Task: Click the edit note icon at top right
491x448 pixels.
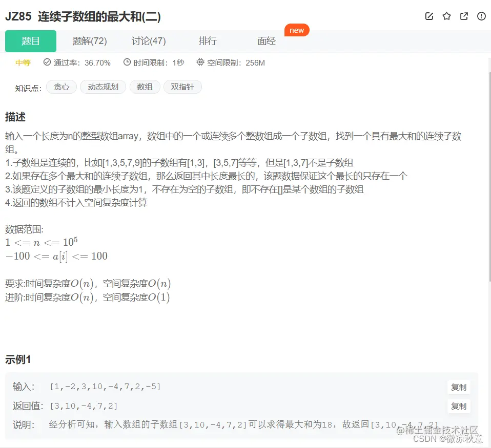Action: pos(429,16)
